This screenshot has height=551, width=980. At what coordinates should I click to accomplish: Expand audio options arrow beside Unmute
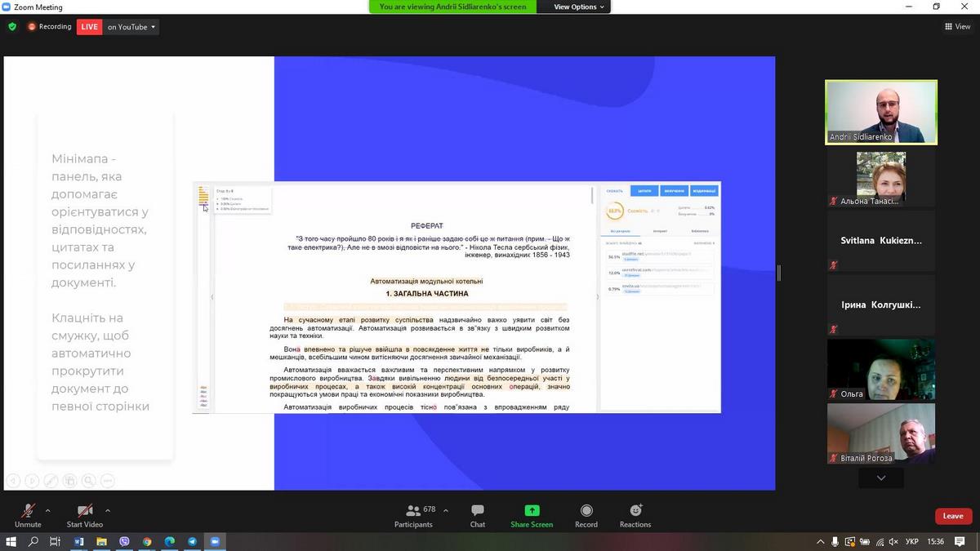(47, 510)
